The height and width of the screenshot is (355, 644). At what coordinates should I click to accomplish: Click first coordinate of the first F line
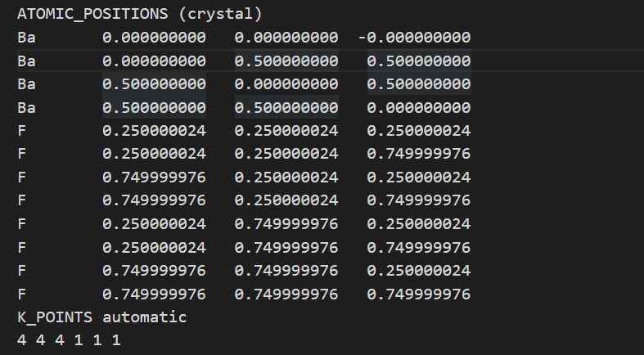(x=154, y=130)
